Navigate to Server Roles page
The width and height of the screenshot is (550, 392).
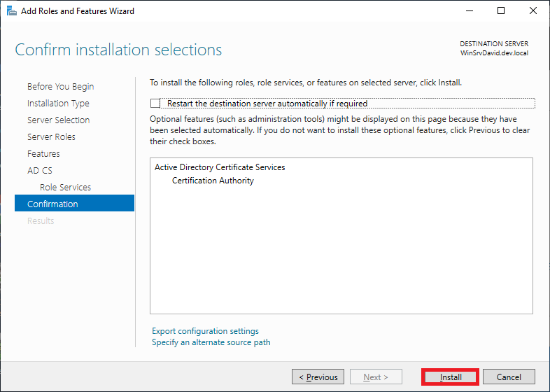51,137
